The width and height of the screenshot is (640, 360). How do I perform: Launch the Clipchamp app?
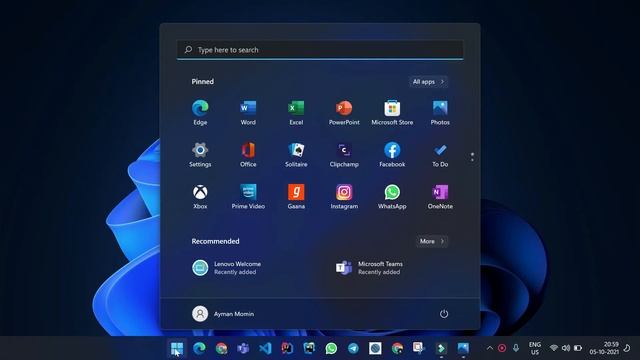[344, 155]
